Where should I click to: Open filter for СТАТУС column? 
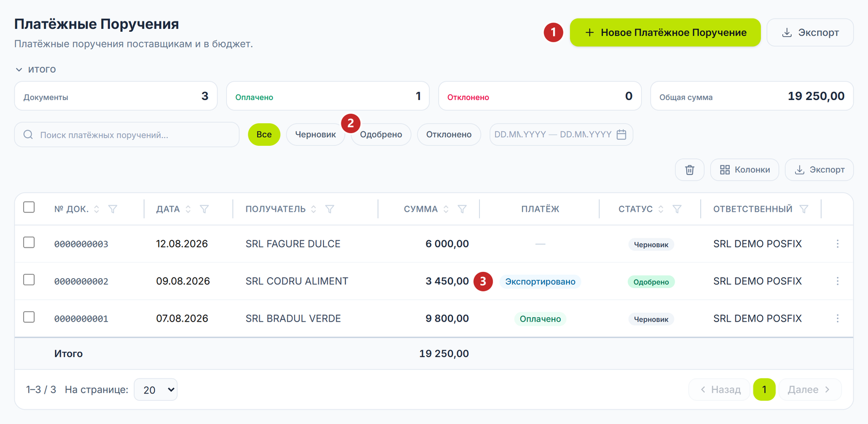point(677,209)
